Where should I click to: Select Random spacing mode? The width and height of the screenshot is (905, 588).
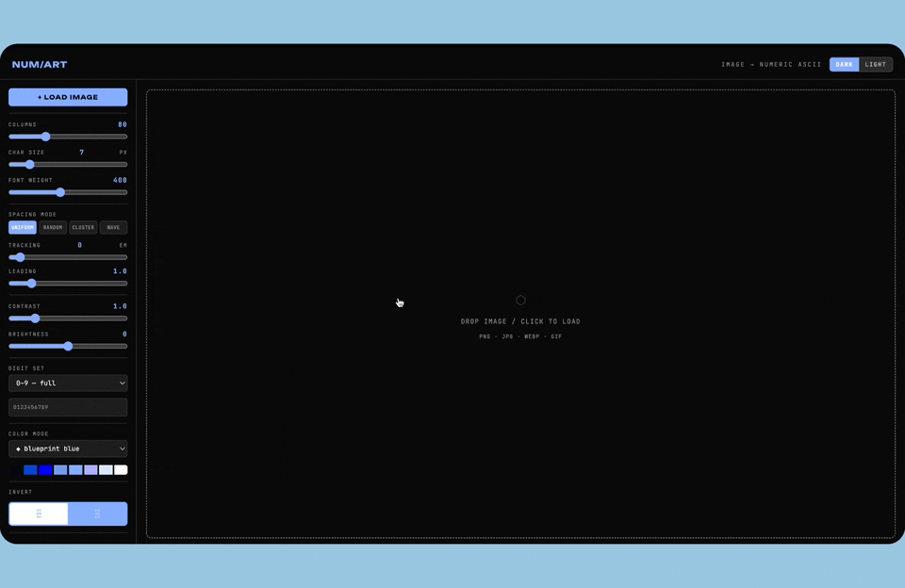coord(53,227)
